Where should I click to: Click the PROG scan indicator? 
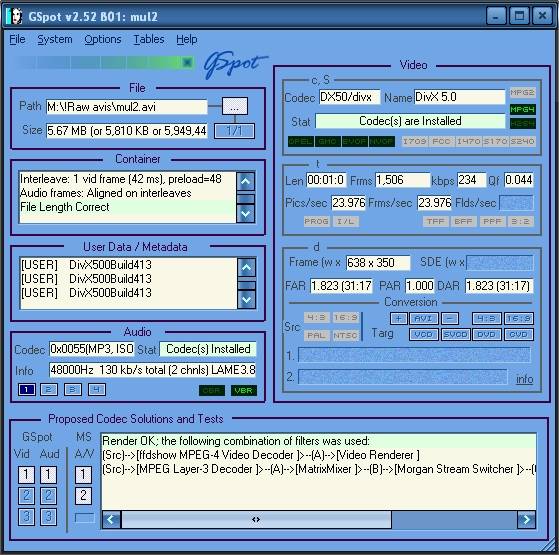pyautogui.click(x=316, y=221)
